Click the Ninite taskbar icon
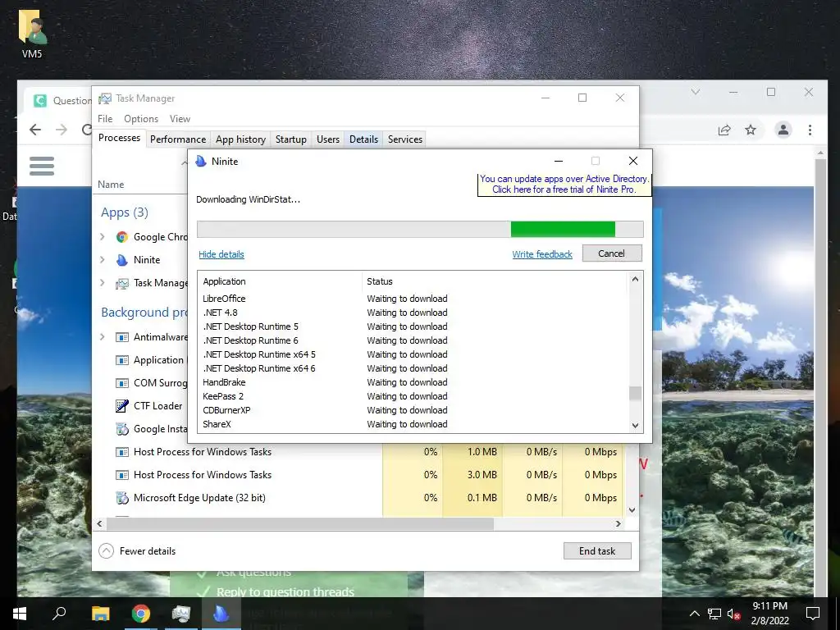840x630 pixels. 221,614
